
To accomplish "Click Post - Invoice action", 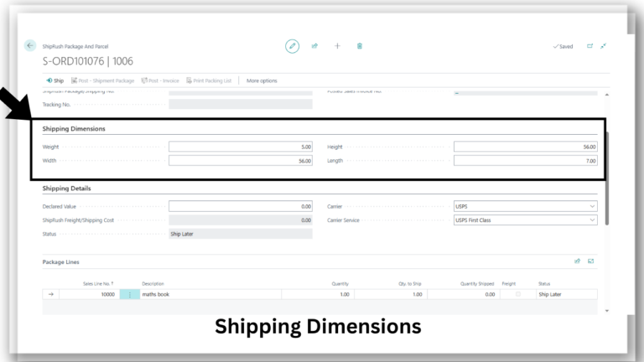I will pos(160,80).
